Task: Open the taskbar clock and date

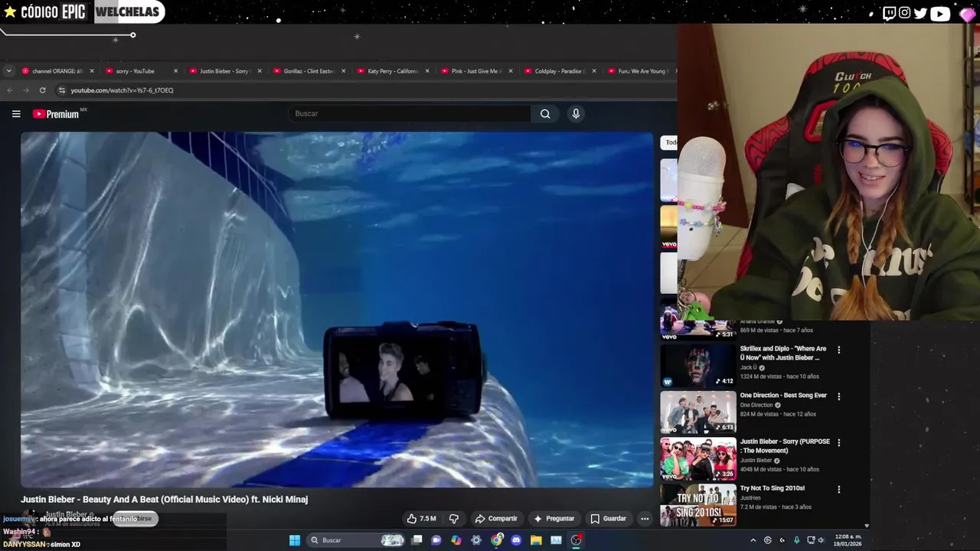Action: coord(848,540)
